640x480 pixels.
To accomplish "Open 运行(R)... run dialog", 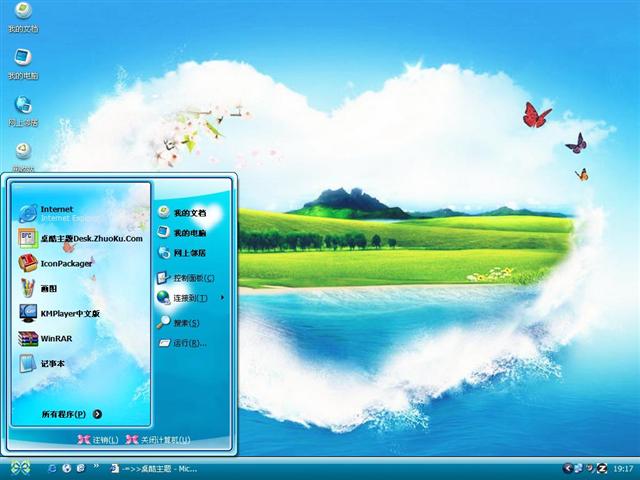I will coord(182,343).
